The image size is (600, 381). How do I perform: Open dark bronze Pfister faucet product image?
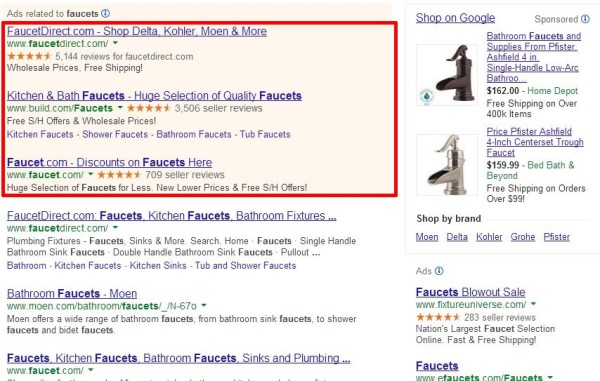(x=447, y=75)
